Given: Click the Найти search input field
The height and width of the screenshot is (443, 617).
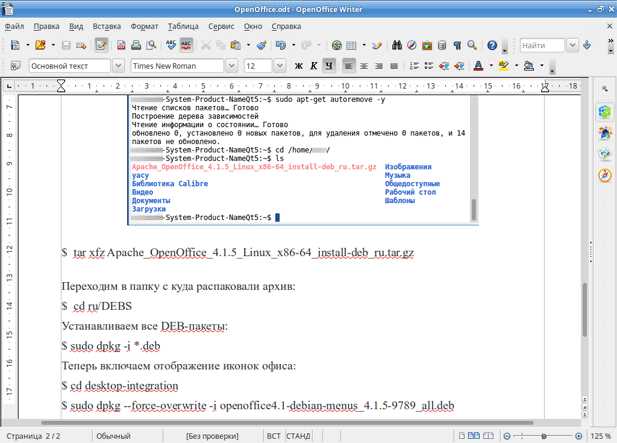Looking at the screenshot, I should [543, 45].
